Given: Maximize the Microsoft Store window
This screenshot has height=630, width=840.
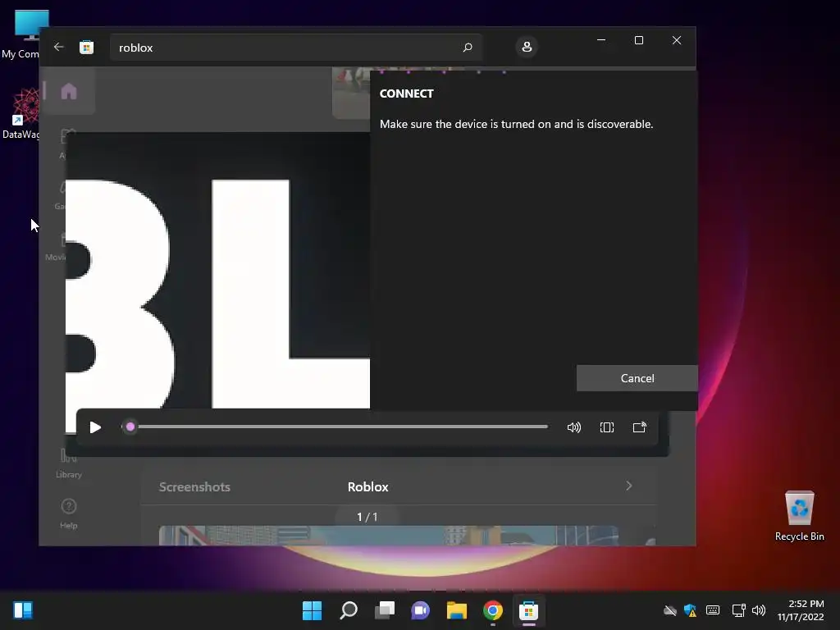Looking at the screenshot, I should click(638, 40).
